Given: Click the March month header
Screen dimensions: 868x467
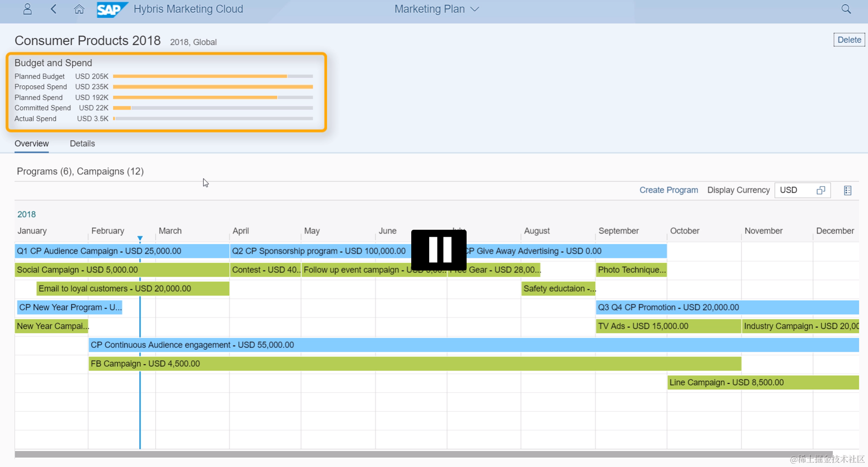Looking at the screenshot, I should pyautogui.click(x=170, y=231).
